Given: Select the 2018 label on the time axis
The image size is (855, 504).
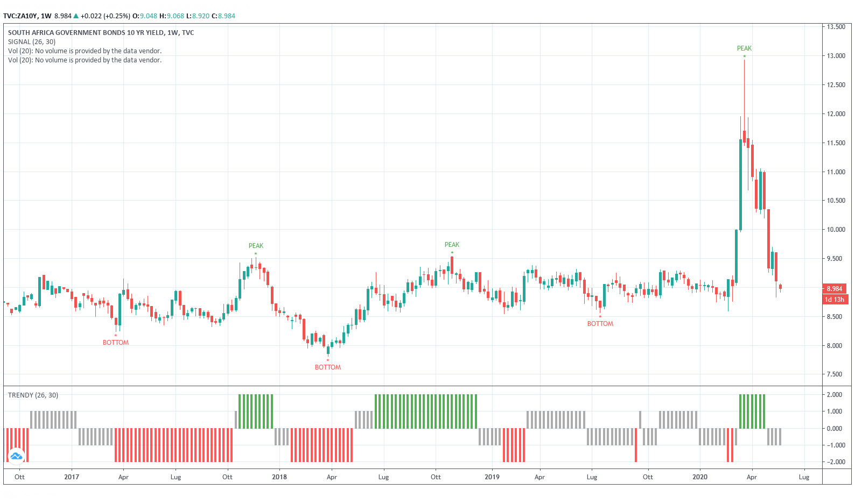Looking at the screenshot, I should point(279,477).
